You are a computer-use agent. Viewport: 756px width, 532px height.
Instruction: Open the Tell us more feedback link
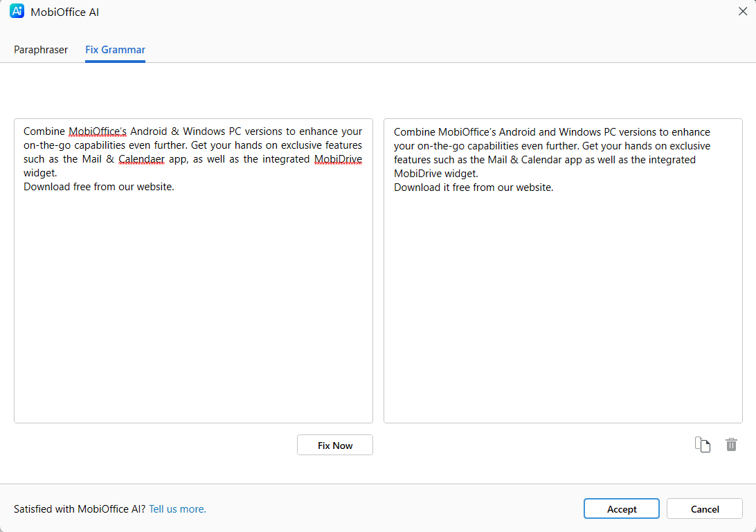(177, 509)
